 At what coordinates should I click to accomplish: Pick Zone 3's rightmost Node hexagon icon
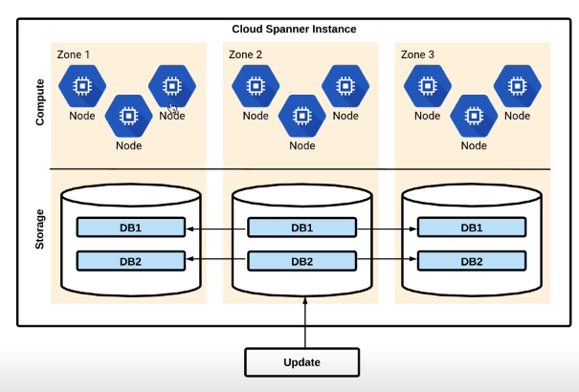pos(518,86)
